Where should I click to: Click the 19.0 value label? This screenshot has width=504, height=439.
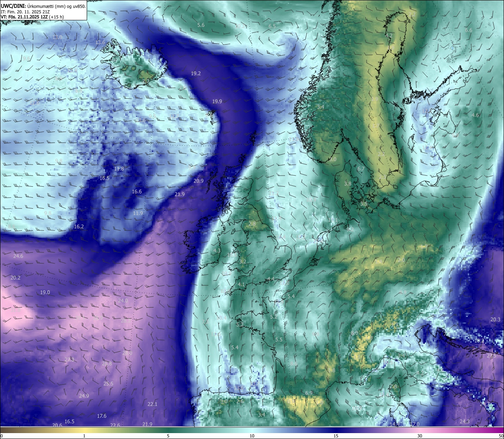[x=45, y=293]
